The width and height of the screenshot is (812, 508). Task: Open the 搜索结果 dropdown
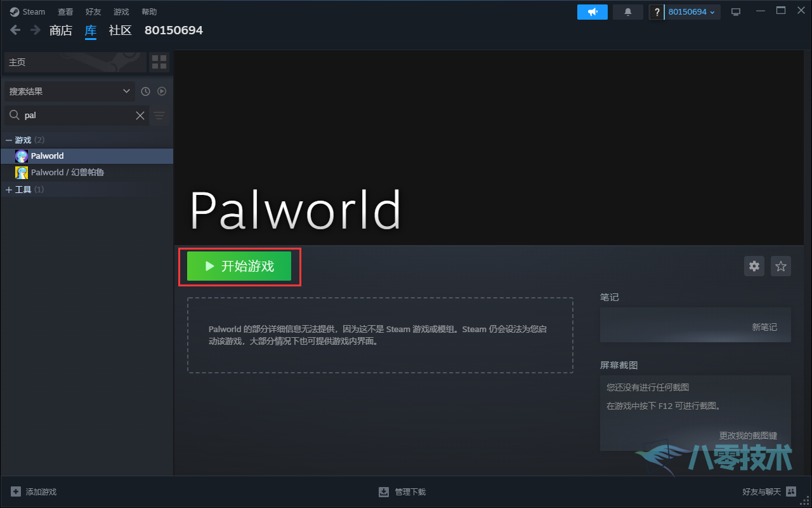(69, 91)
